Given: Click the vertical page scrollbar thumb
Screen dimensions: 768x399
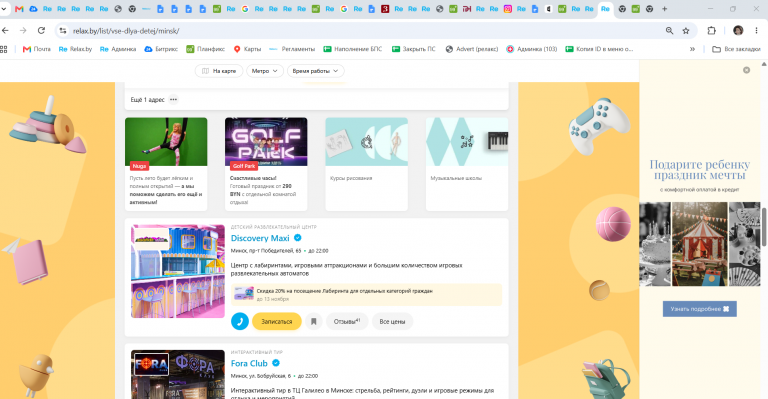Looking at the screenshot, I should coord(764,227).
